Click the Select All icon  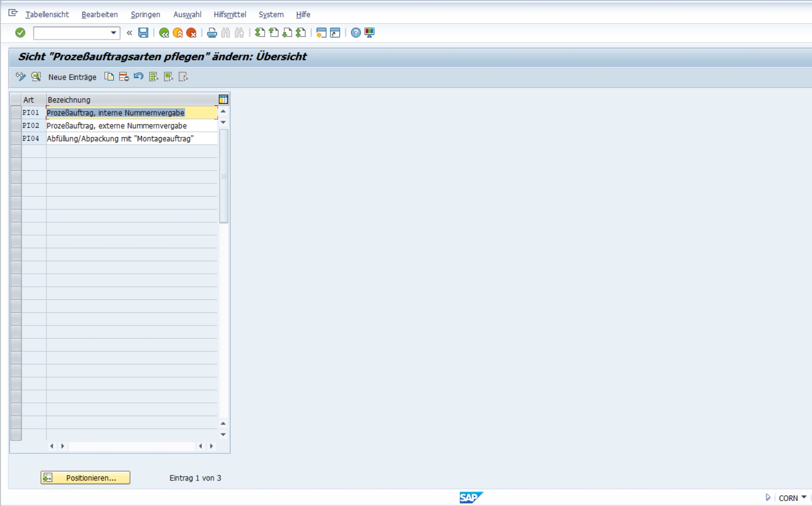pos(153,77)
